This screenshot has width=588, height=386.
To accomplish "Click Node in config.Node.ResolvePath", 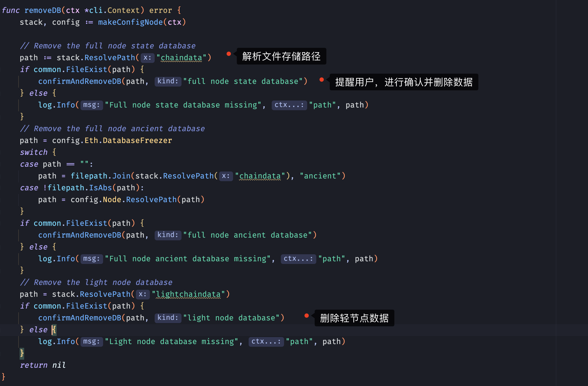I will tap(112, 200).
